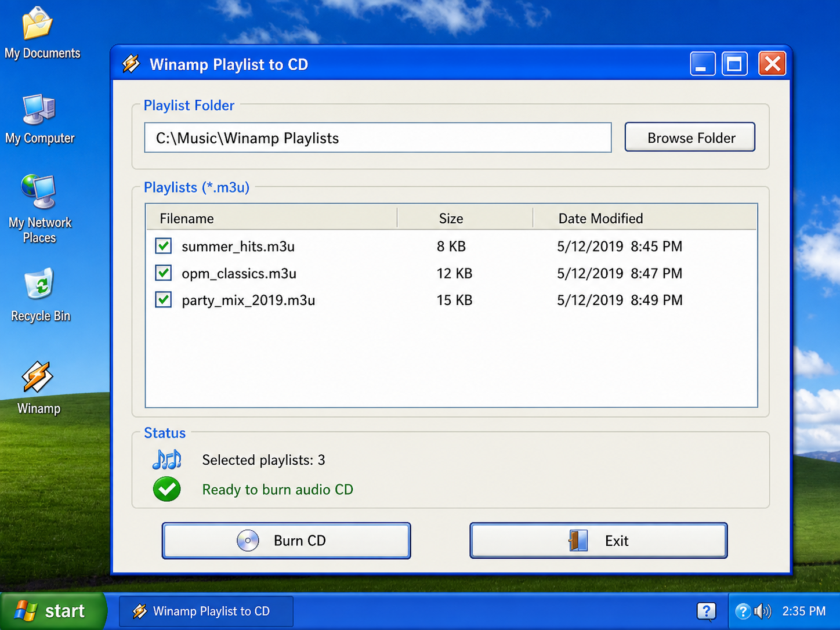840x630 pixels.
Task: Click the volume speaker tray icon
Action: (x=762, y=611)
